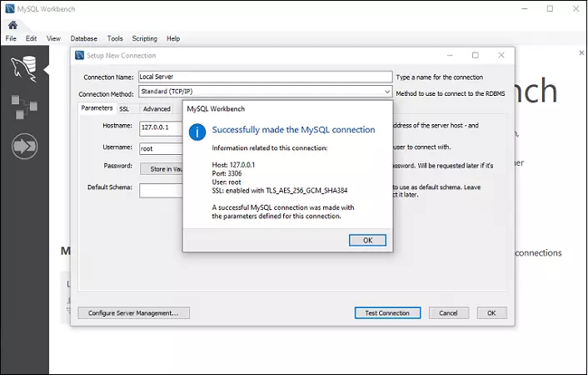Click 'Information related to this connection' text
Viewport: 588px width, 375px height.
click(270, 147)
